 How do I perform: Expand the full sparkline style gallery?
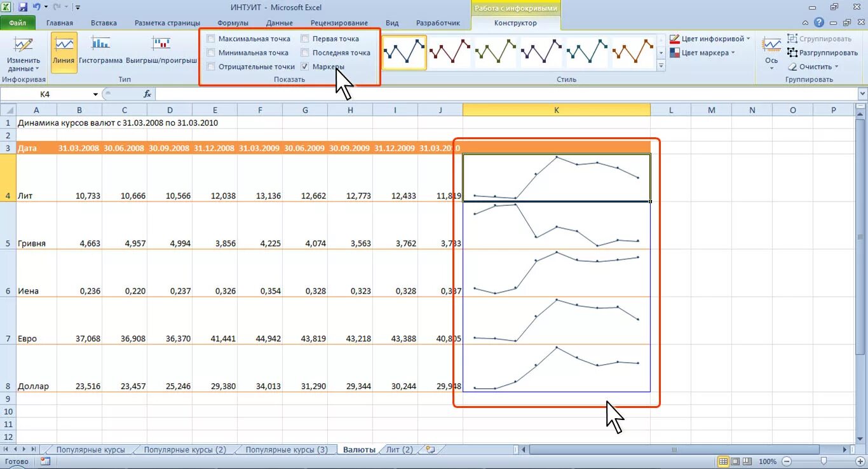tap(661, 65)
